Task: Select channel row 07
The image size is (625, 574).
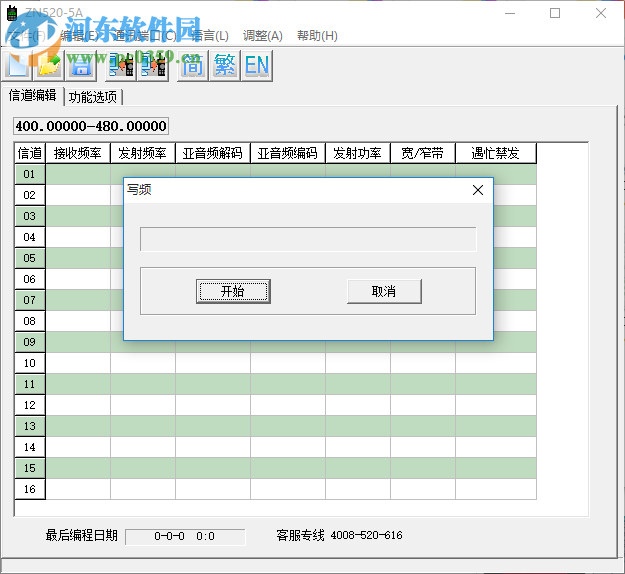Action: (x=30, y=300)
